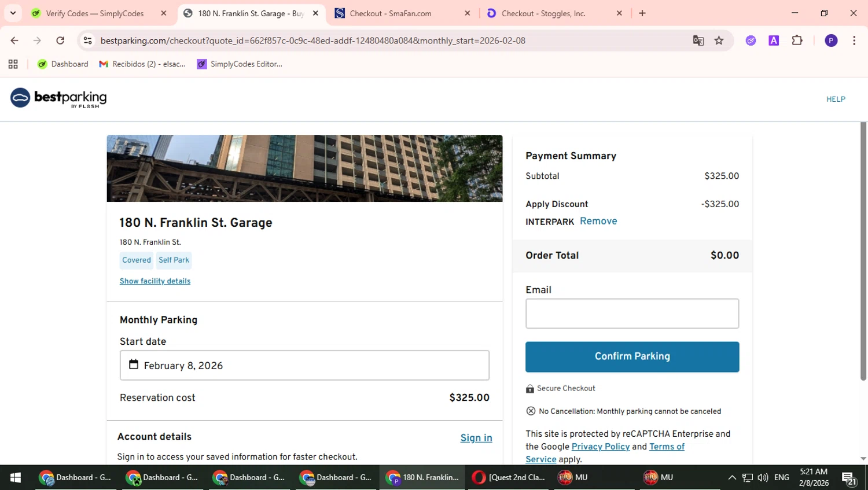
Task: Open the Chrome apps grid shortcut
Action: point(13,64)
